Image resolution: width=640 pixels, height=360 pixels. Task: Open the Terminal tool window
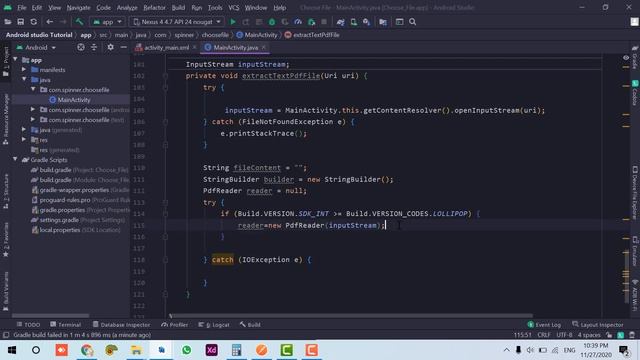point(66,324)
